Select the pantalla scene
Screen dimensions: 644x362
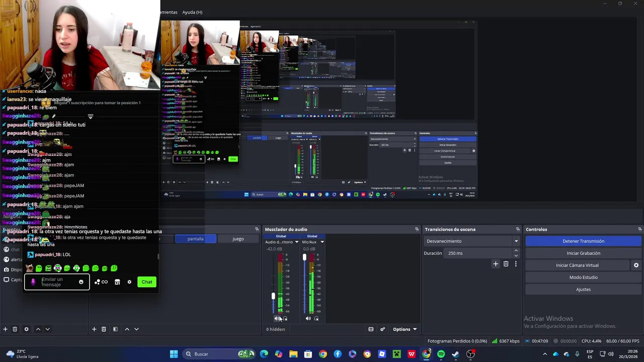click(x=196, y=239)
